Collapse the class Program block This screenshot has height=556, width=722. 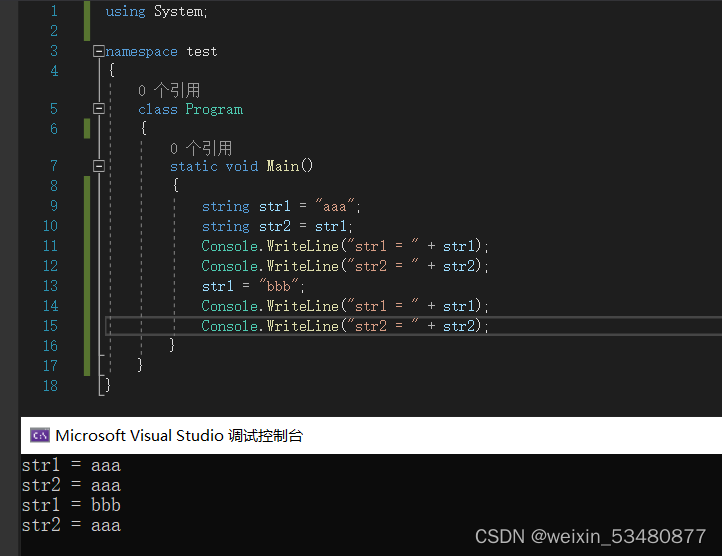coord(99,109)
